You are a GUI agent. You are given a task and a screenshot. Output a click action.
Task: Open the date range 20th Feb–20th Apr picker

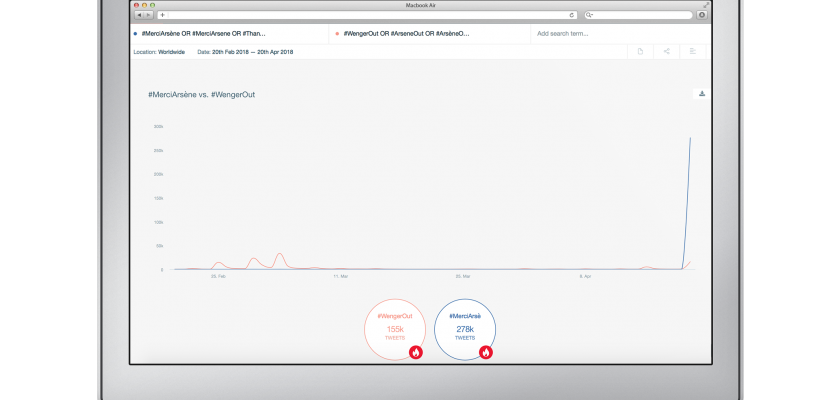[x=245, y=52]
